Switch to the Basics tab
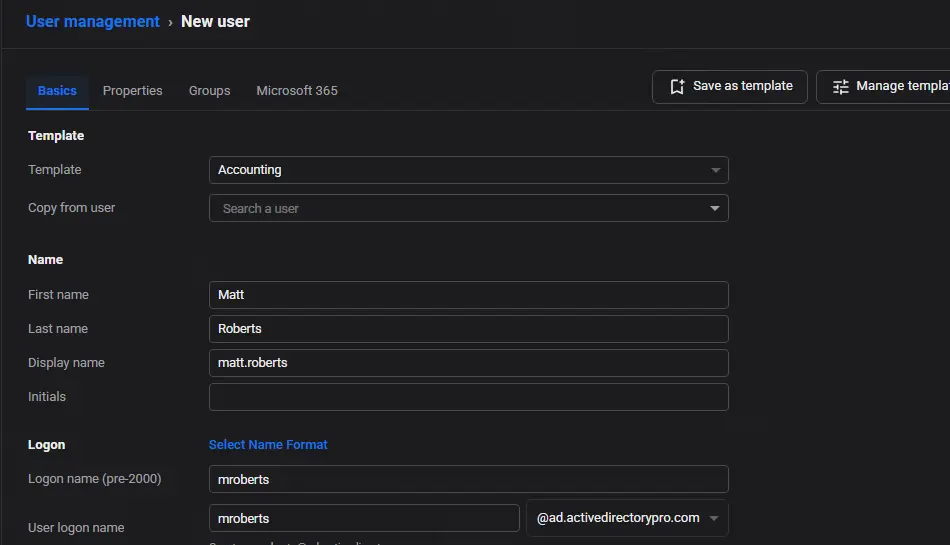 point(57,91)
